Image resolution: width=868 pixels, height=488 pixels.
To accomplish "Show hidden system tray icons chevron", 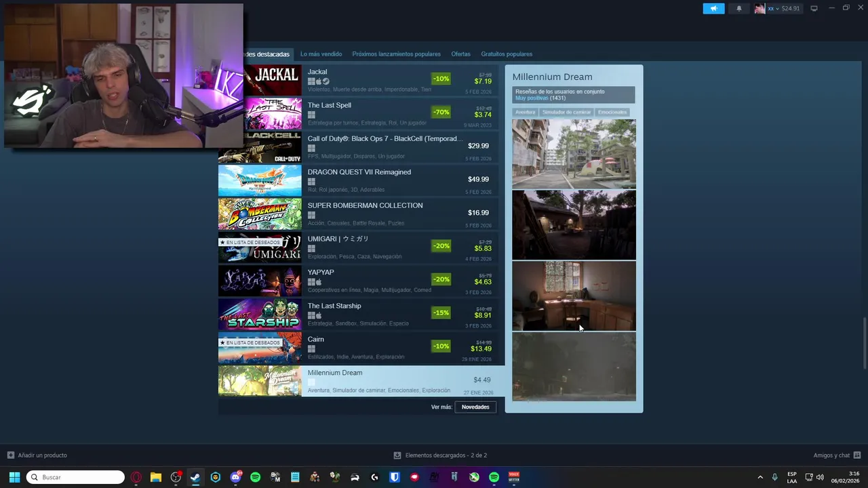I will [x=760, y=477].
